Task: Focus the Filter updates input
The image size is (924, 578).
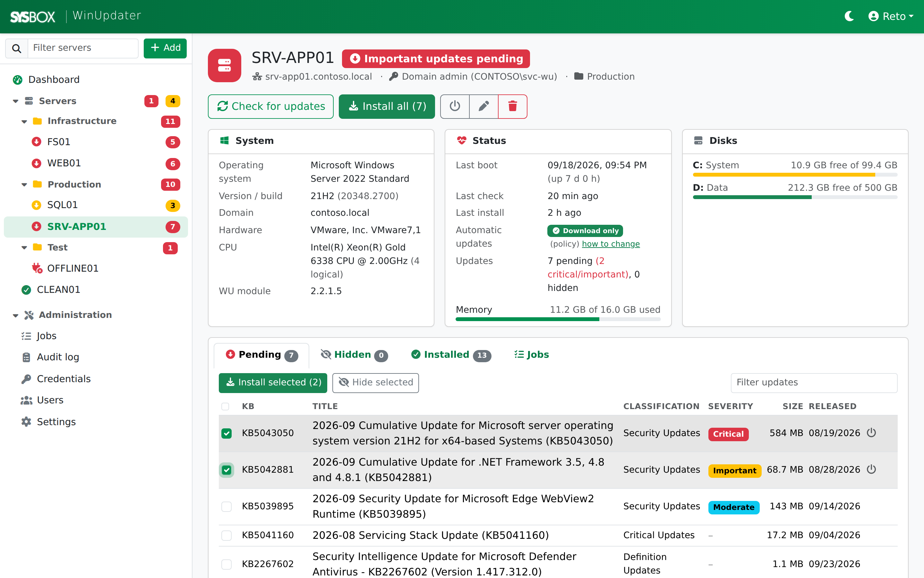Action: tap(814, 383)
